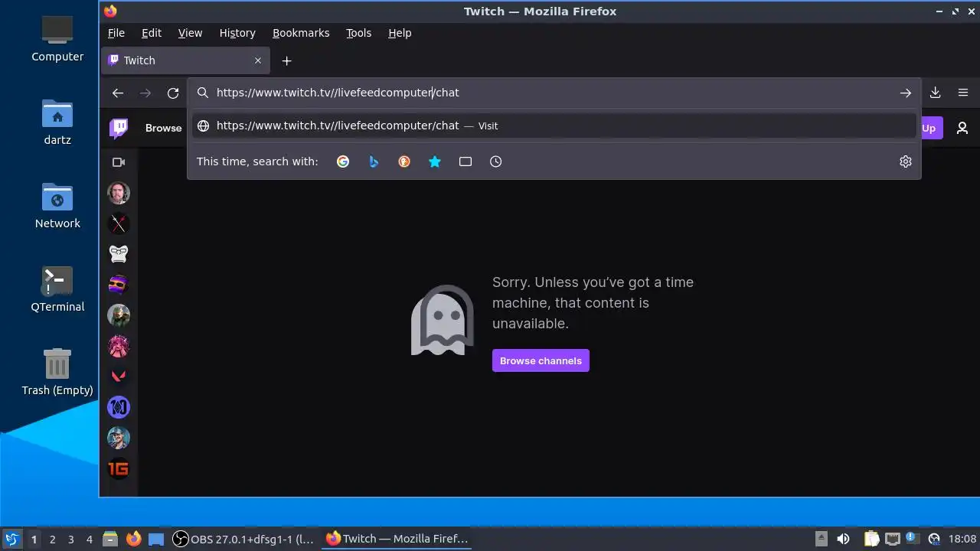The width and height of the screenshot is (980, 551).
Task: Launch QTerminal from the desktop
Action: pyautogui.click(x=57, y=289)
